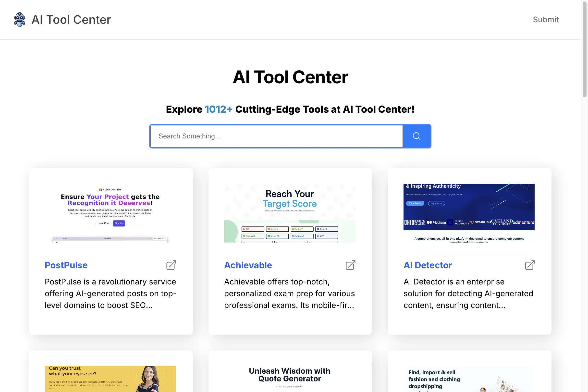588x392 pixels.
Task: Click the AI Tool Center robot logo
Action: point(19,19)
